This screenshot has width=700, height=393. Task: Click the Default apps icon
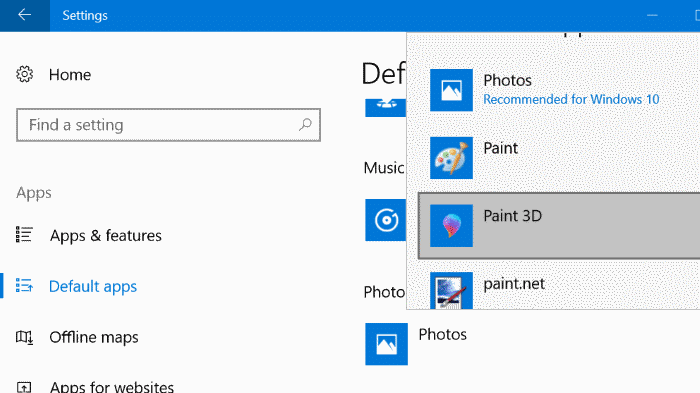(24, 285)
